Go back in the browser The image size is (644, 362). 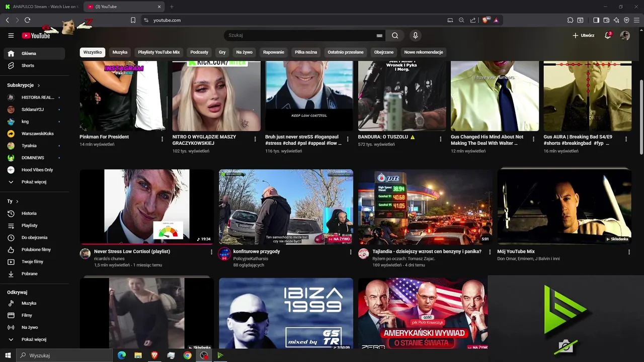click(x=7, y=20)
